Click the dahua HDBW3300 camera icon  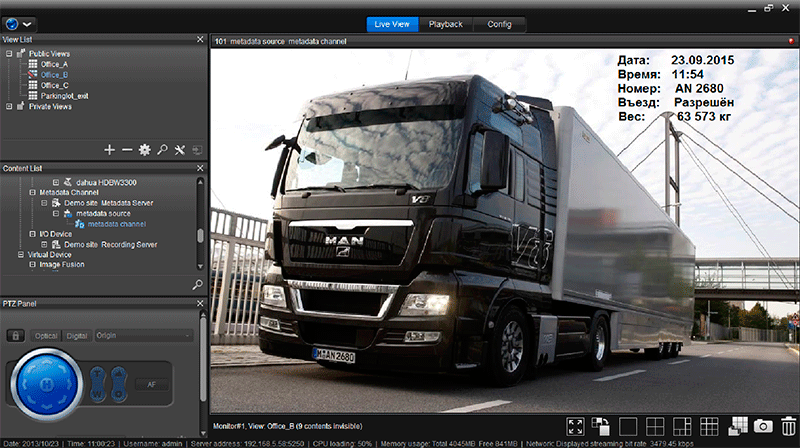(x=67, y=182)
